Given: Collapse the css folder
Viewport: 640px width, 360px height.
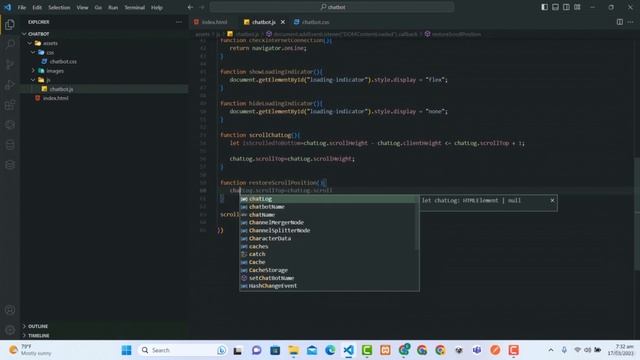Looking at the screenshot, I should point(104,52).
